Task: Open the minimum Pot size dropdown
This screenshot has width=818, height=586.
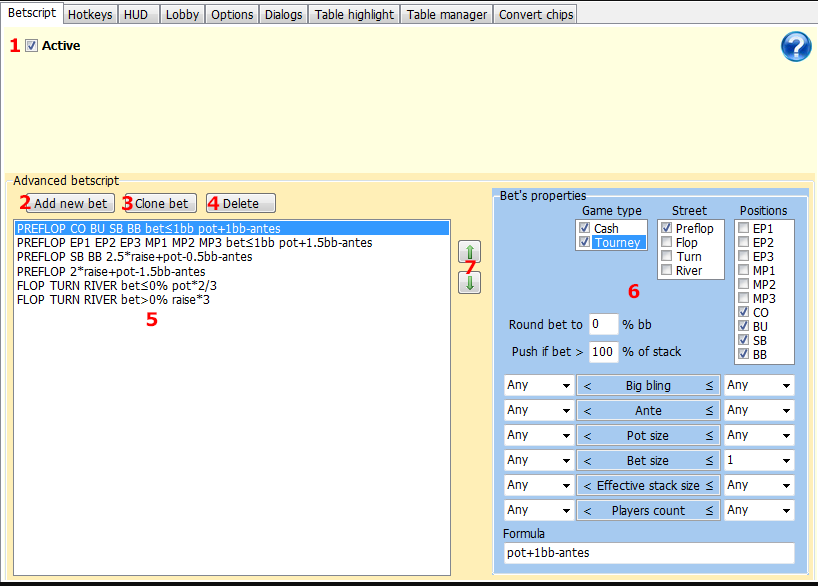Action: 539,435
